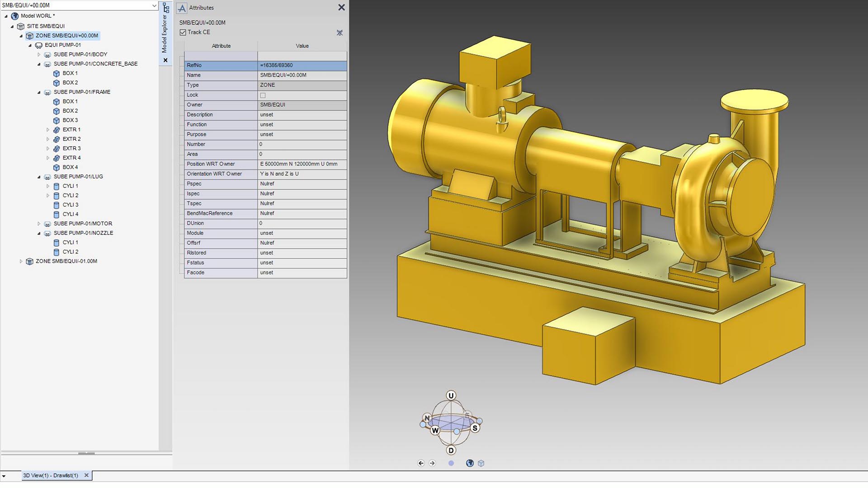Click the Model WORL globe icon in tree

(x=14, y=15)
